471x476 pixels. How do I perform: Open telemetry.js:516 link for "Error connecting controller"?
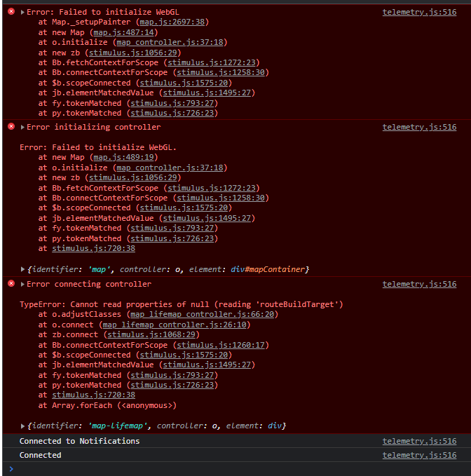click(419, 284)
